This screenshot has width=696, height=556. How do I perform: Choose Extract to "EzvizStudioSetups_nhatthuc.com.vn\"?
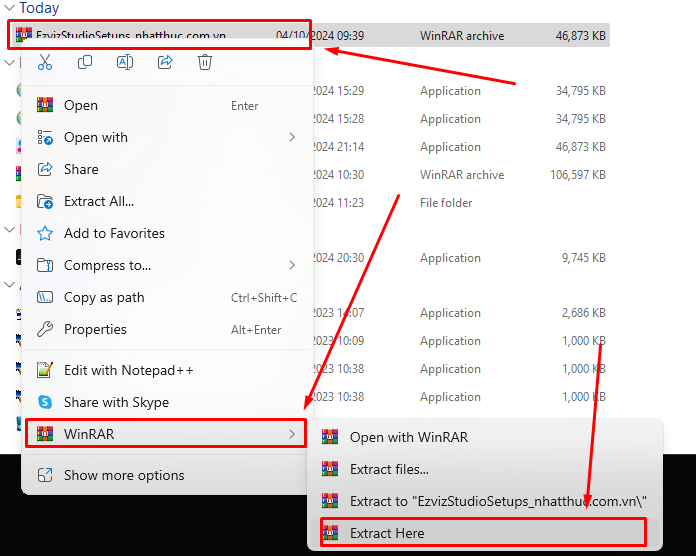[485, 501]
